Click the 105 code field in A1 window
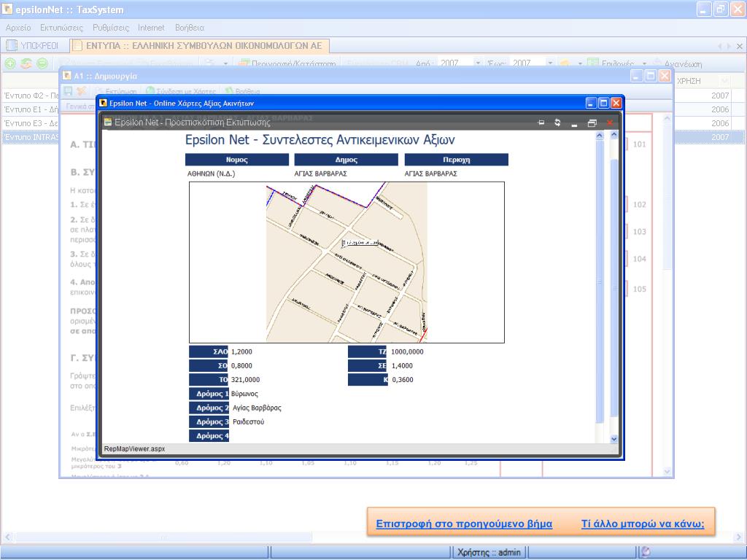The width and height of the screenshot is (747, 560). tap(639, 289)
